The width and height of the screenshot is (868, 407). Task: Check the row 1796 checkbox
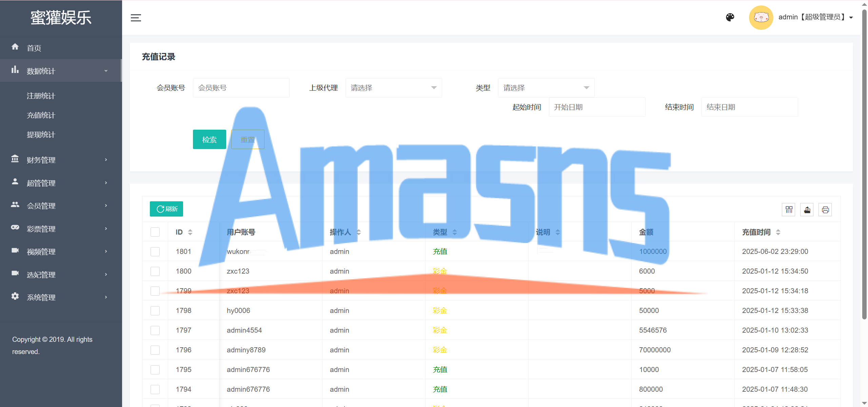155,350
